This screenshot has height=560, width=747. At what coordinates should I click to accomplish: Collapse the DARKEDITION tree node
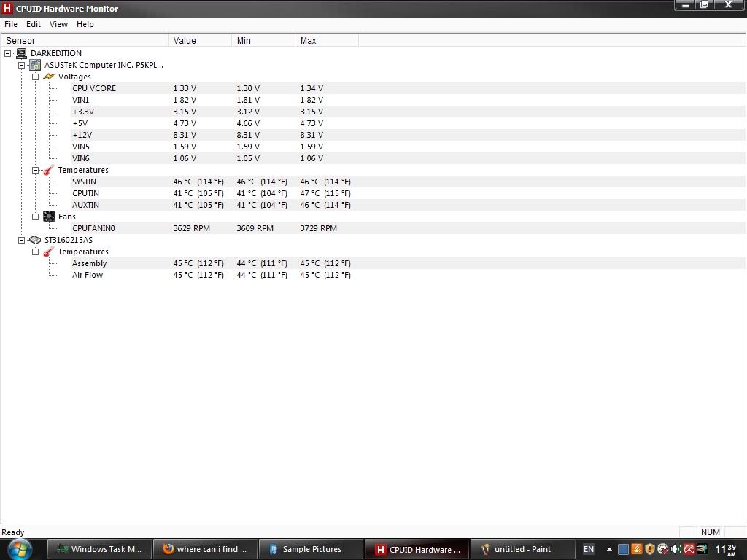[x=7, y=53]
